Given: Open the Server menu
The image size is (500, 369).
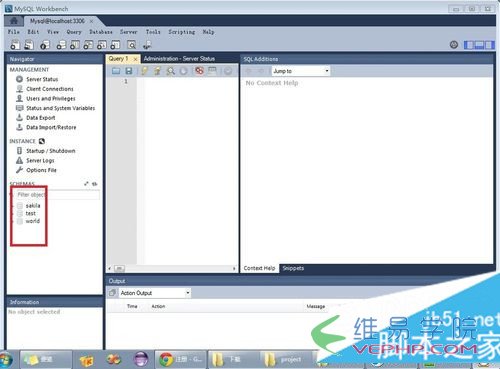Looking at the screenshot, I should 129,32.
